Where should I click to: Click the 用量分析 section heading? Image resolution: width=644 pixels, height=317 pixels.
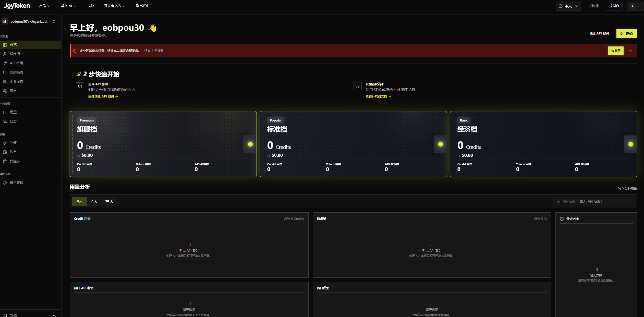[x=80, y=187]
